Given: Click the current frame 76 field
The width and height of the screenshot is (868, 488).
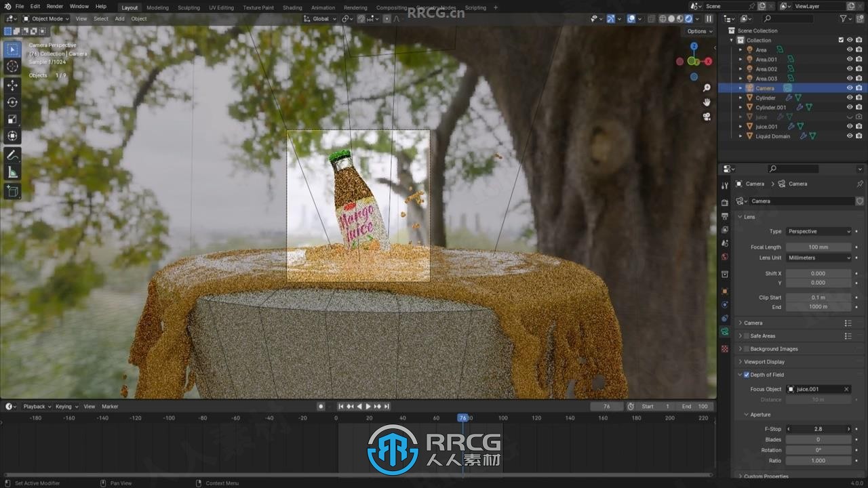Looking at the screenshot, I should (x=607, y=406).
